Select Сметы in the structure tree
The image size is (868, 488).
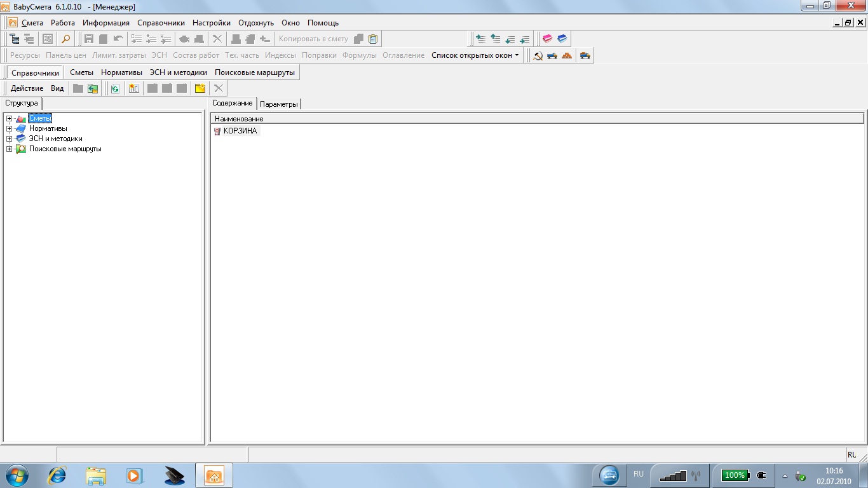(x=40, y=118)
